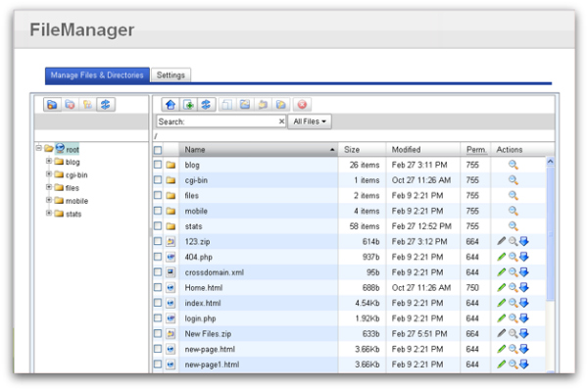This screenshot has height=390, width=588.
Task: Click the 664 permission of New Files.zip
Action: pyautogui.click(x=472, y=334)
